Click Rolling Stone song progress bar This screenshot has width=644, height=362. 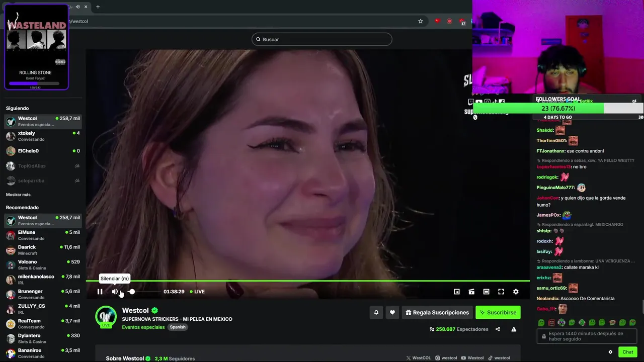[34, 83]
